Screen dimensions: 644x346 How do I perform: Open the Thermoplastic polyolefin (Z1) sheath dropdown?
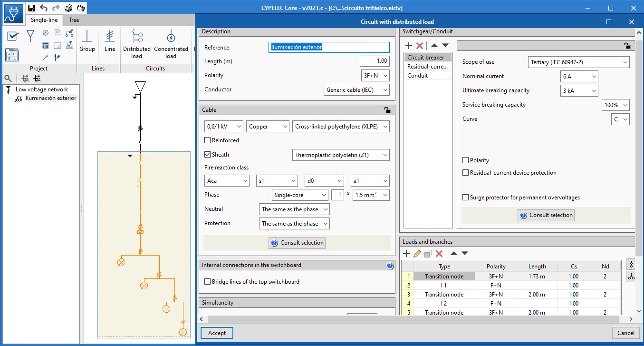(x=341, y=155)
